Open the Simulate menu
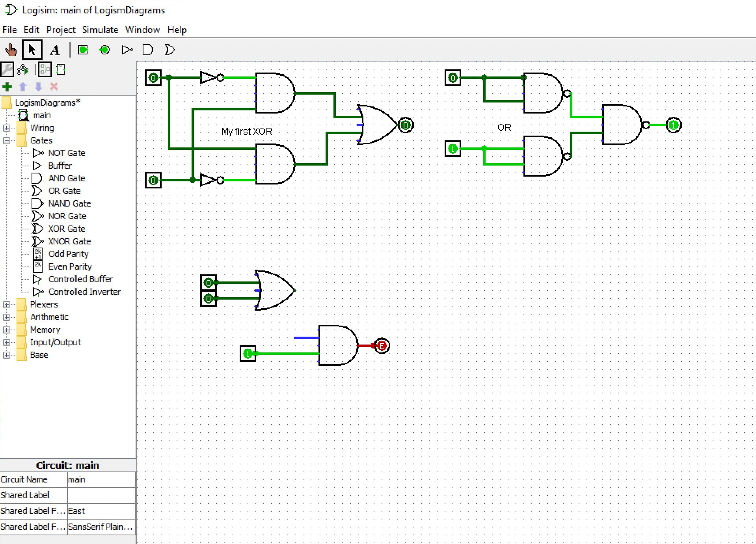The height and width of the screenshot is (544, 756). (100, 30)
